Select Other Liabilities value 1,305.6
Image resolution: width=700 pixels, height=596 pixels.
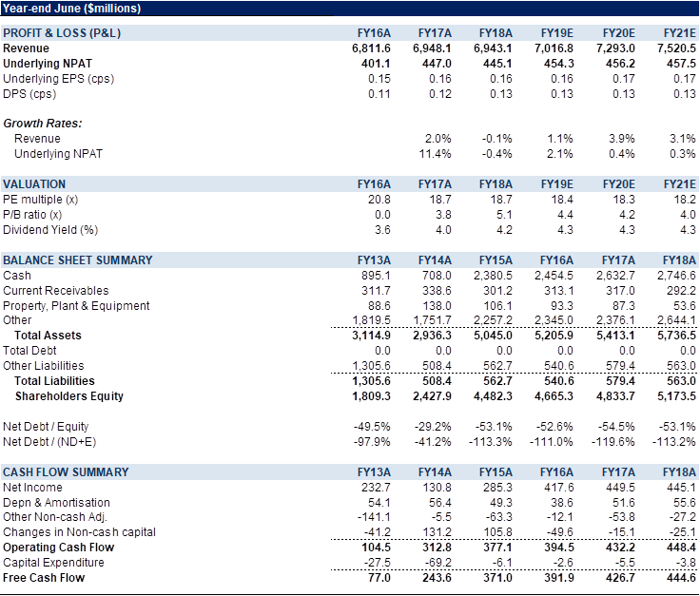coord(371,366)
